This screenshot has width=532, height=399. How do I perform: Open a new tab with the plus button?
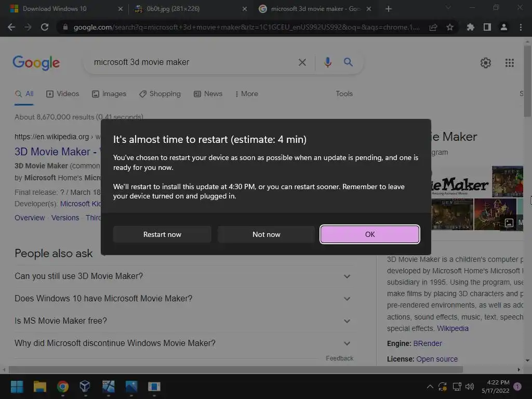389,9
